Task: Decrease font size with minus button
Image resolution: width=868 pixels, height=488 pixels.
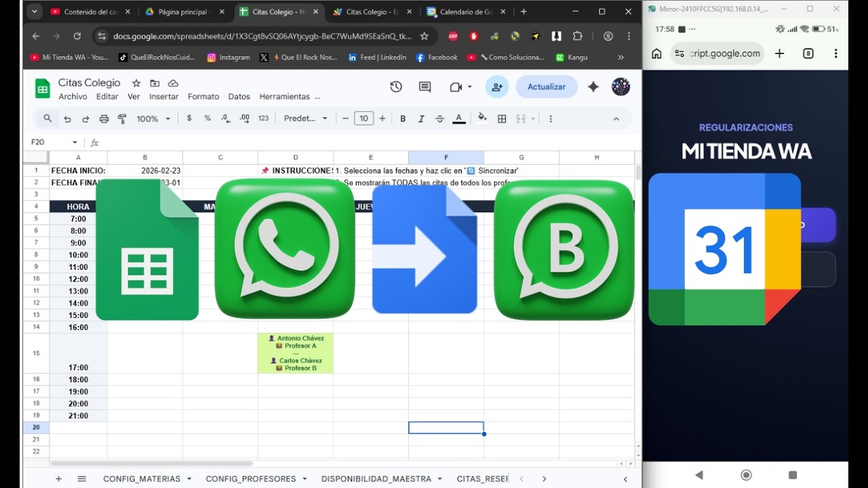Action: pyautogui.click(x=345, y=119)
